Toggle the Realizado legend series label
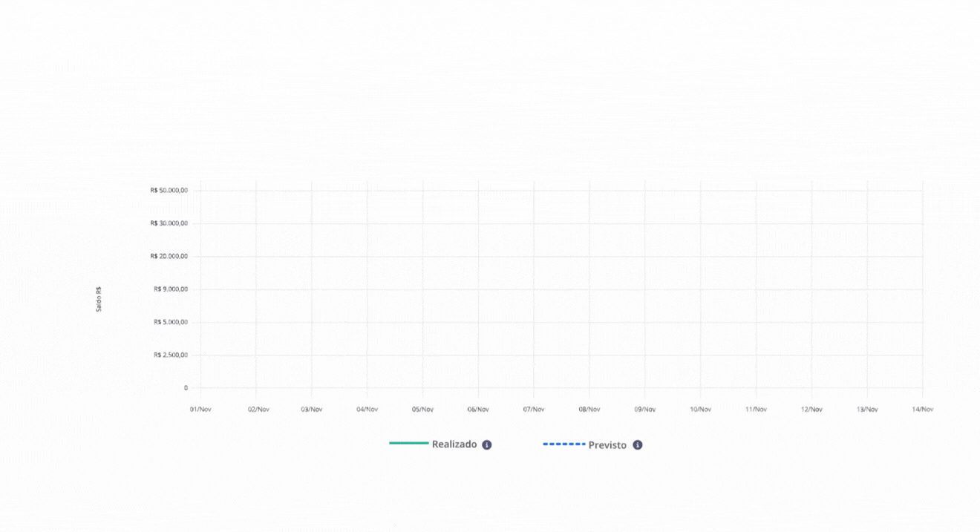This screenshot has height=532, width=980. (454, 444)
